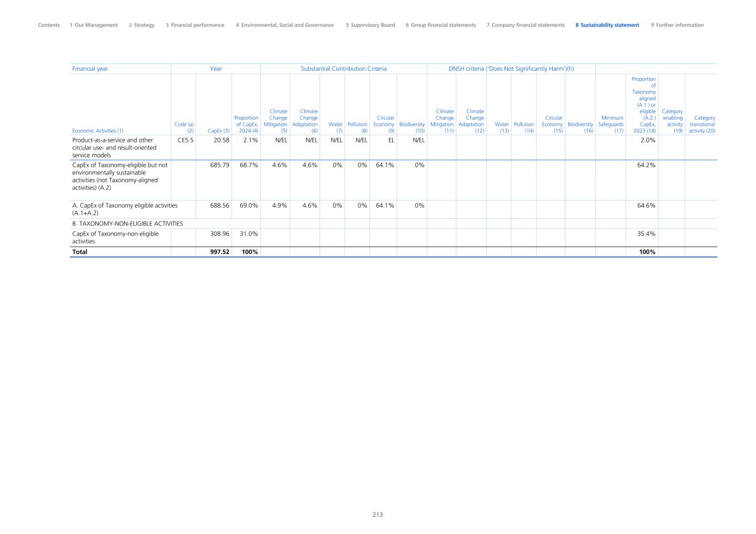
Task: Navigate to Financial performance section
Action: click(195, 25)
